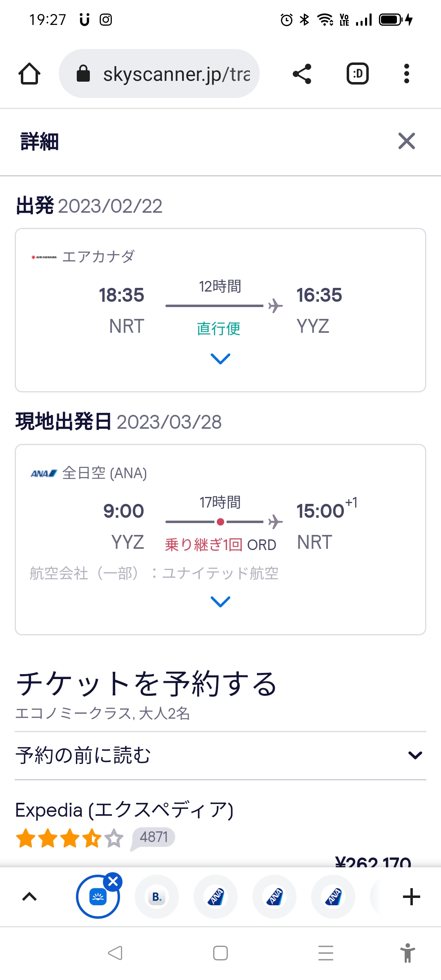Viewport: 441px width, 980px height.
Task: Open the three-dot browser menu
Action: (406, 74)
